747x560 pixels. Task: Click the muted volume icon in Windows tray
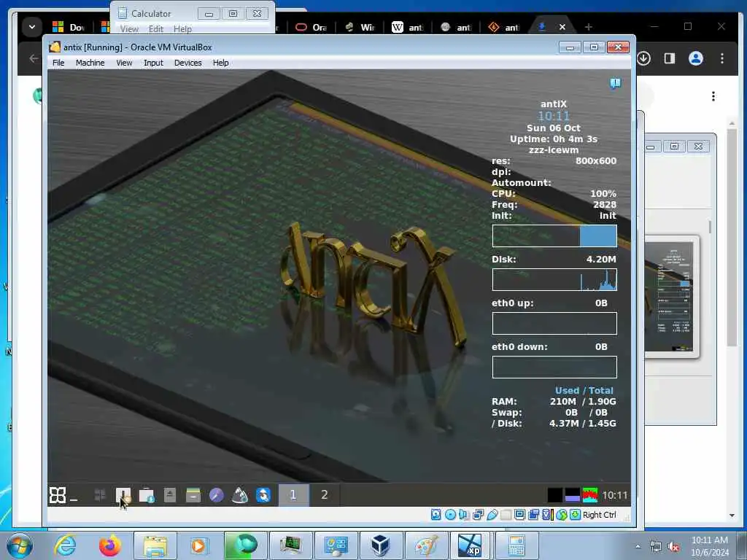pyautogui.click(x=674, y=547)
